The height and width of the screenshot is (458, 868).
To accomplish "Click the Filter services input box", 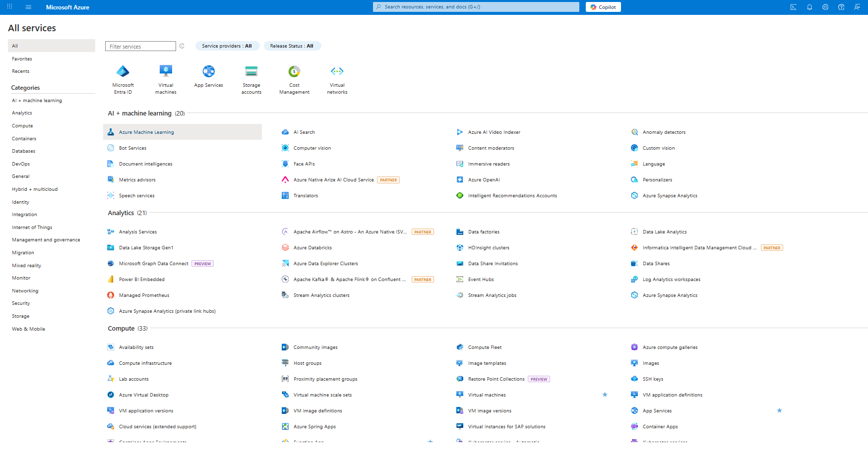I will point(140,47).
